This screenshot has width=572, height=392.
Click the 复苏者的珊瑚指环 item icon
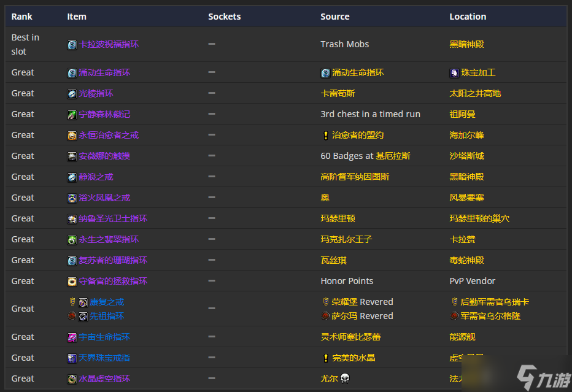(x=72, y=260)
